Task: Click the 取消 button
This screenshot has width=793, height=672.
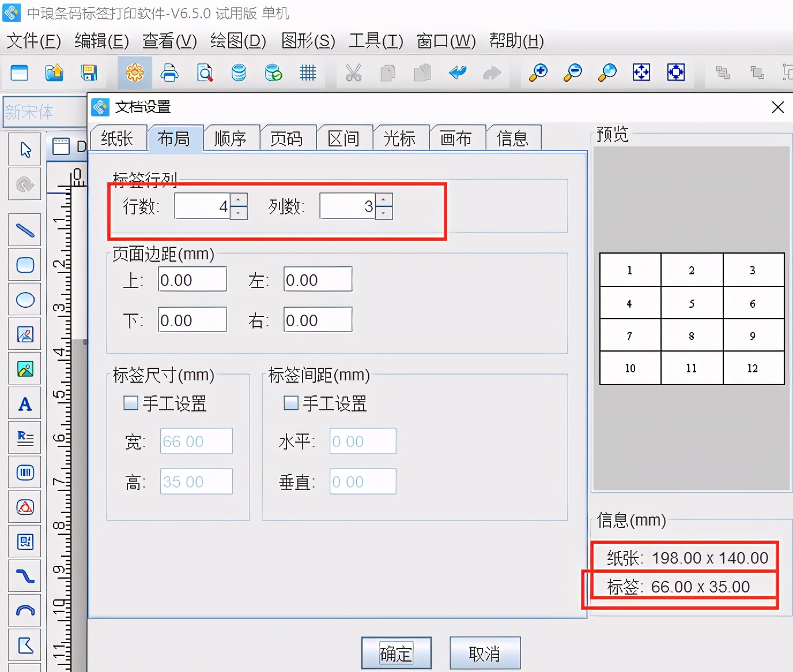Action: (484, 652)
